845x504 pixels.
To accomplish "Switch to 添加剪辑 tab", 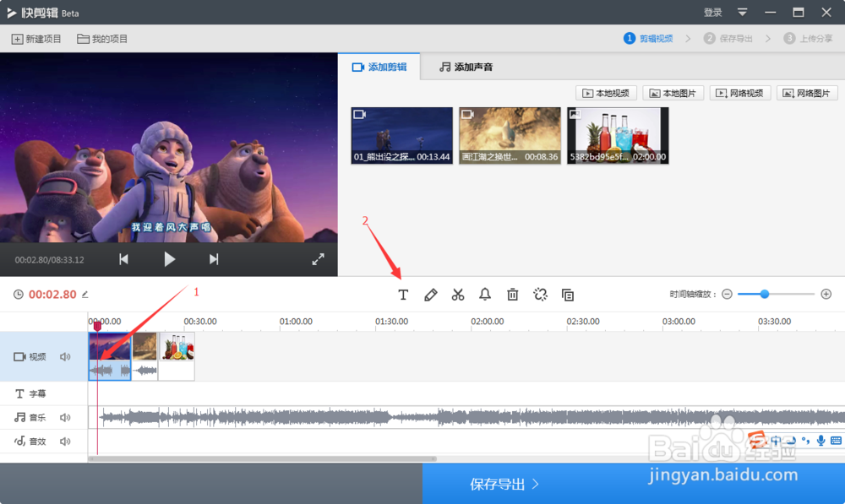I will click(379, 67).
